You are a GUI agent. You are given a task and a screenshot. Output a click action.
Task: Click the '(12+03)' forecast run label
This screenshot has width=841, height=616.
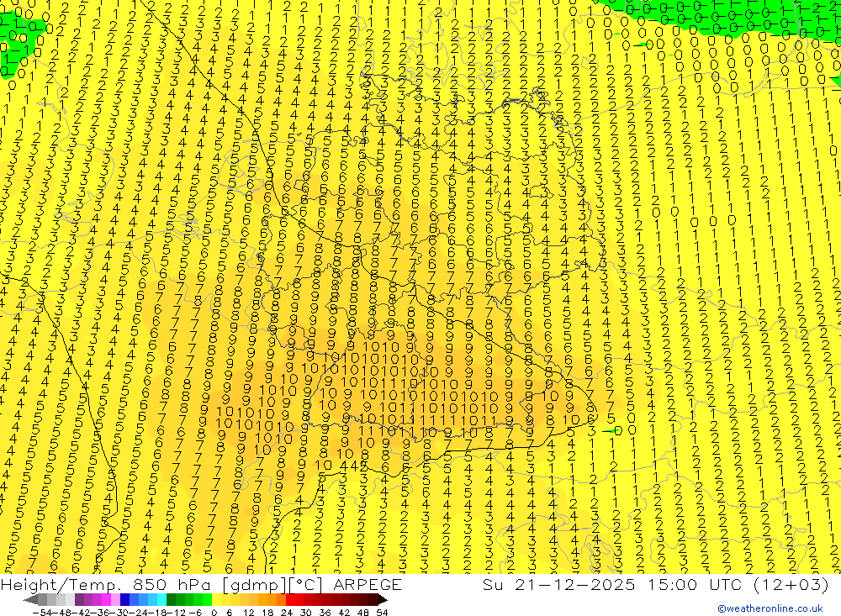(791, 584)
